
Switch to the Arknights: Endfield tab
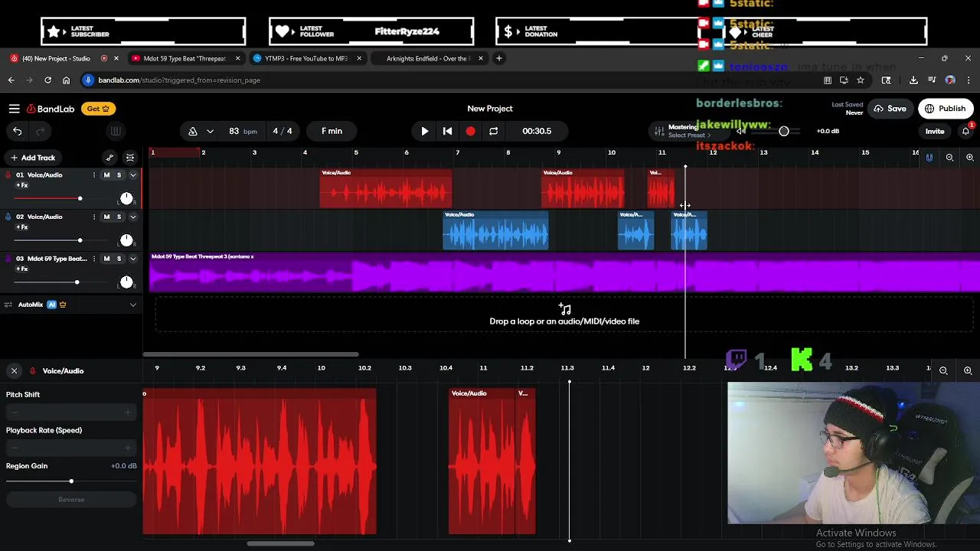[x=427, y=58]
